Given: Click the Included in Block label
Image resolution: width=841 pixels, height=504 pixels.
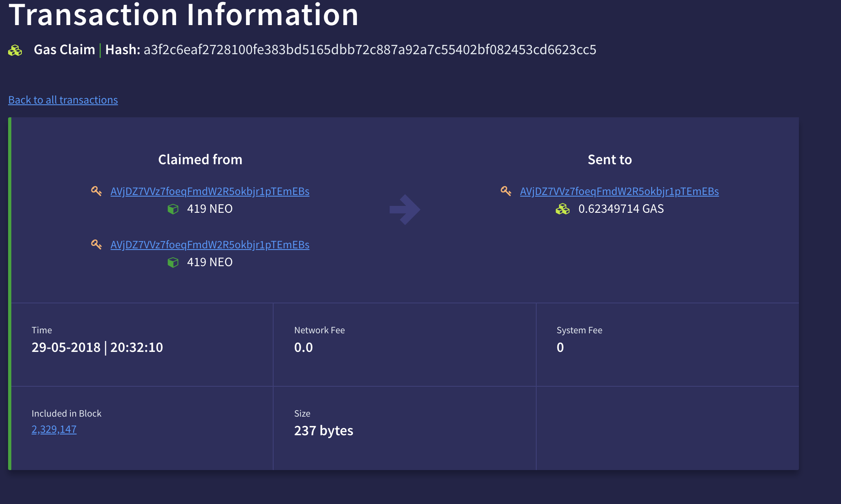Looking at the screenshot, I should pos(66,413).
